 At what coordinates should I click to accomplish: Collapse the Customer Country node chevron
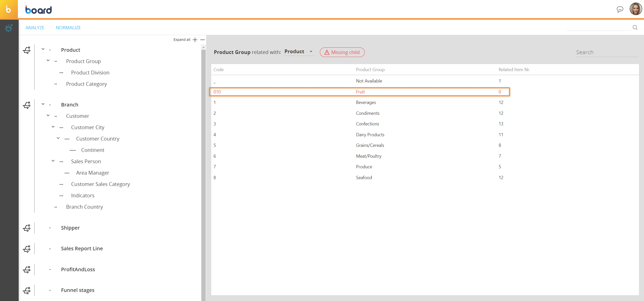(x=58, y=138)
